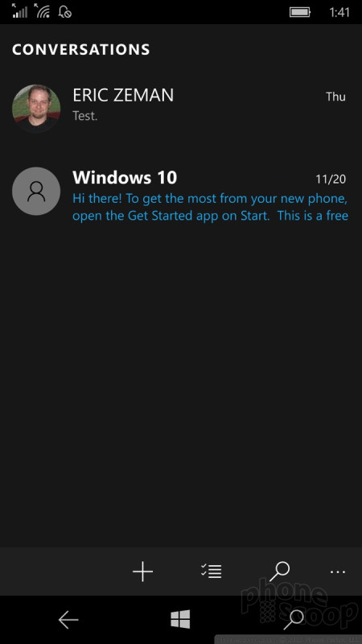The height and width of the screenshot is (644, 362).
Task: Tap the Test. message preview text
Action: pyautogui.click(x=85, y=116)
